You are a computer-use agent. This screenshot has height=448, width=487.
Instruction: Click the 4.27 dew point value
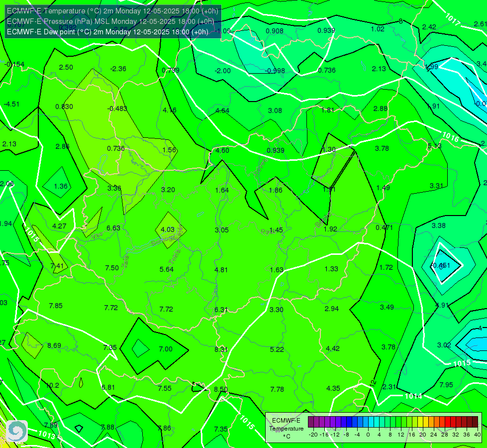click(59, 226)
